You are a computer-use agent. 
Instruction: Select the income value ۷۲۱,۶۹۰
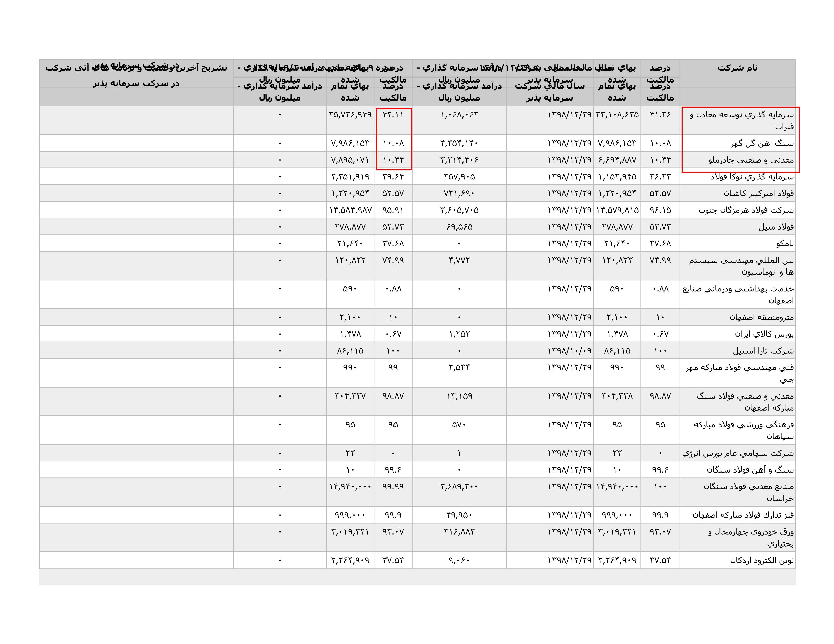coord(459,193)
